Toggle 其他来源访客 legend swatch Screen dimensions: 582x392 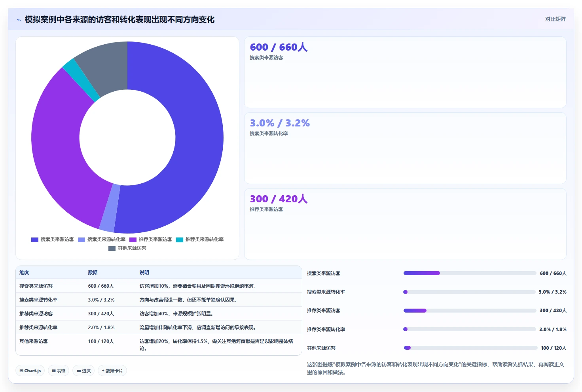point(112,248)
